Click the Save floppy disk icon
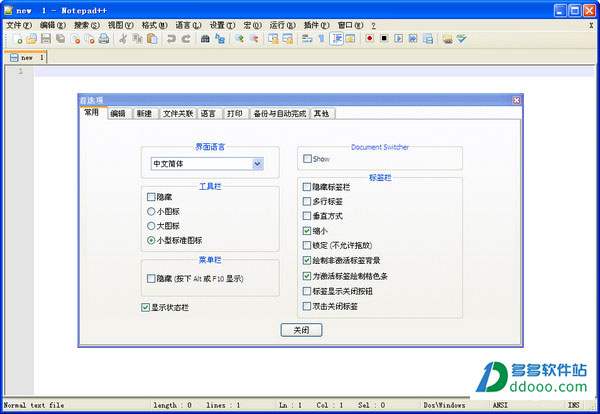 coord(46,39)
